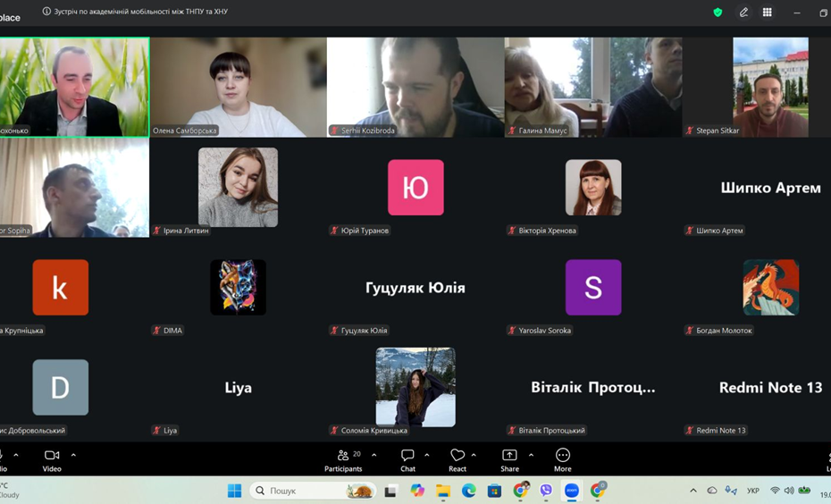Image resolution: width=831 pixels, height=504 pixels.
Task: Click the Share screen icon
Action: pos(509,459)
